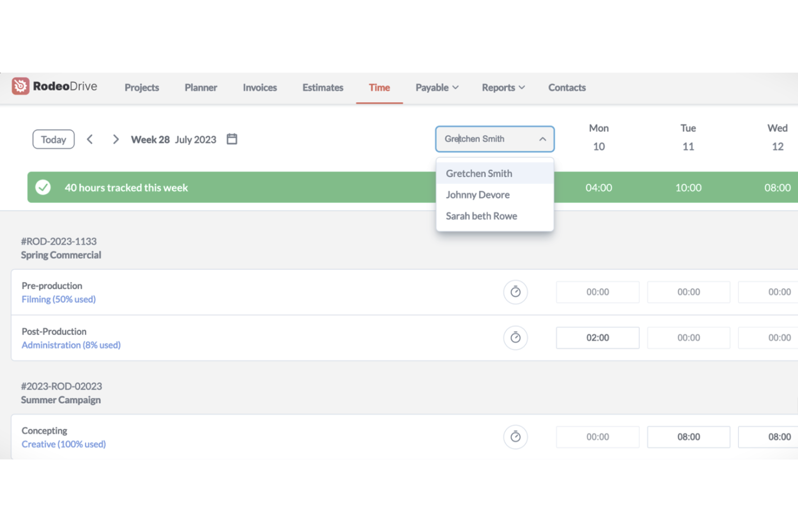Edit Wednesday 08:00 entry for Concepting
The width and height of the screenshot is (798, 532).
pyautogui.click(x=768, y=437)
